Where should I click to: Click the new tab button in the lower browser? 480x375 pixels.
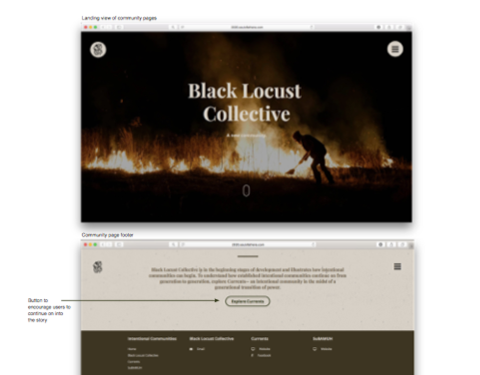pyautogui.click(x=411, y=245)
